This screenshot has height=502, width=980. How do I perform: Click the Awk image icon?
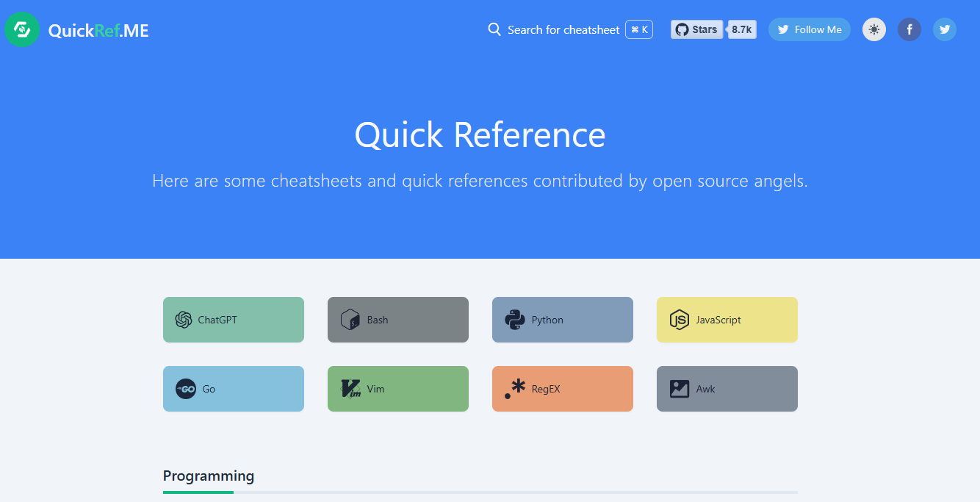click(x=680, y=389)
